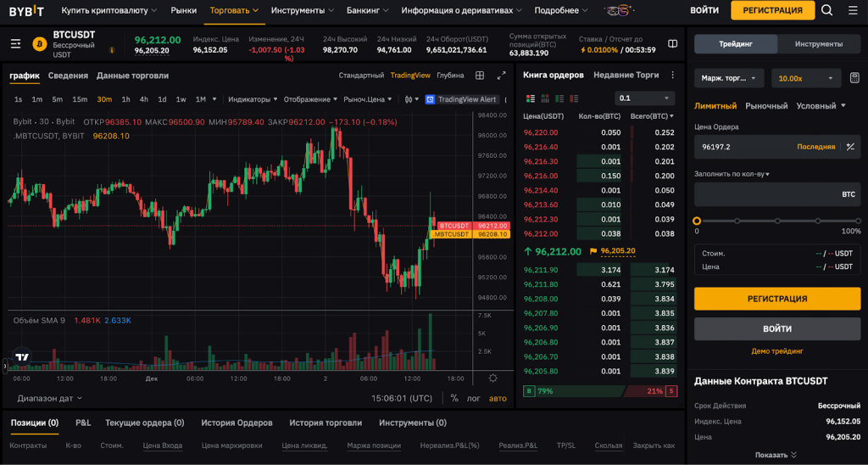The width and height of the screenshot is (868, 465).
Task: Open the margin mode dropdown
Action: click(x=729, y=78)
